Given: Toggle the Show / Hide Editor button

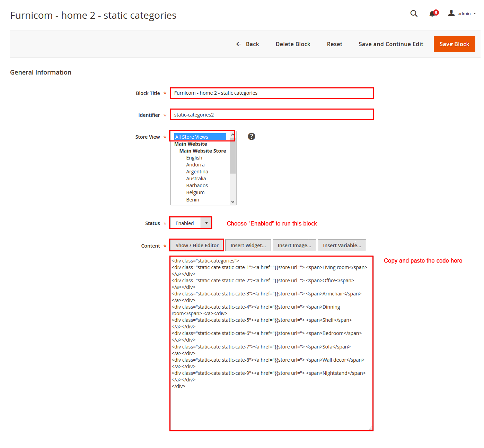Looking at the screenshot, I should point(197,245).
